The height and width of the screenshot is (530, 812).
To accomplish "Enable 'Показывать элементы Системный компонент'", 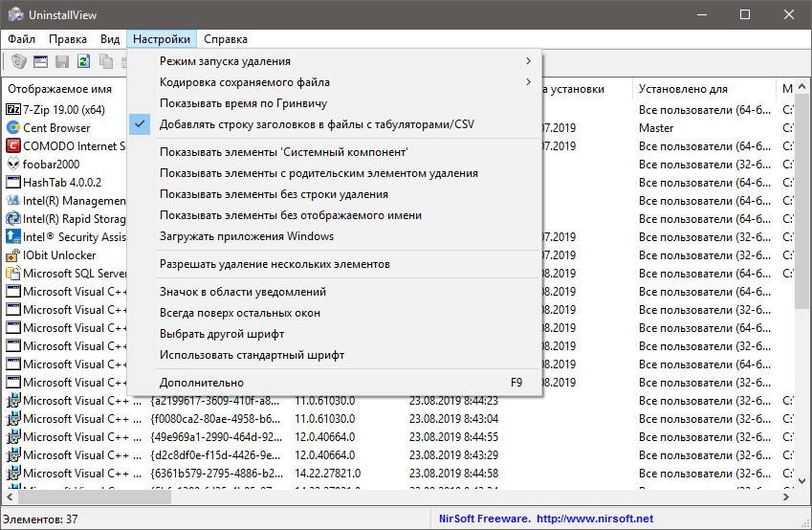I will (335, 152).
